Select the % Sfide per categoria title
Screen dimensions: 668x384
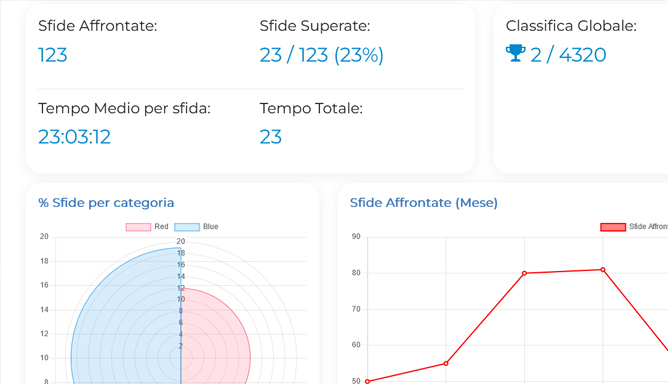(106, 202)
